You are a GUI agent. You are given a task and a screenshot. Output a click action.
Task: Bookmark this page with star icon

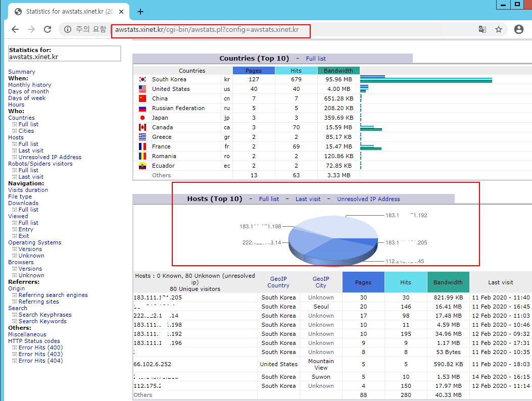pos(499,30)
